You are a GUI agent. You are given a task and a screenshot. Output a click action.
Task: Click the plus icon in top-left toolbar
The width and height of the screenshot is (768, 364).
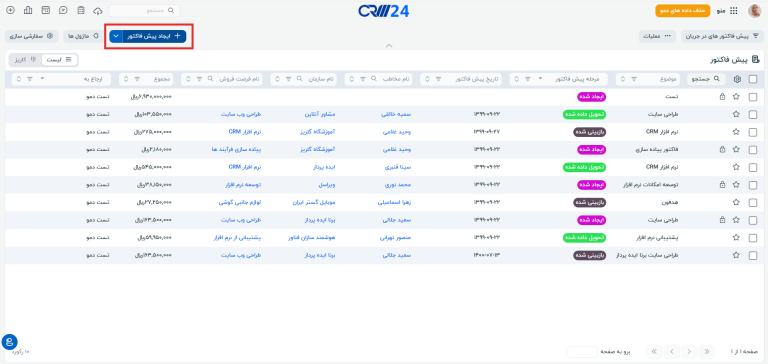click(10, 10)
